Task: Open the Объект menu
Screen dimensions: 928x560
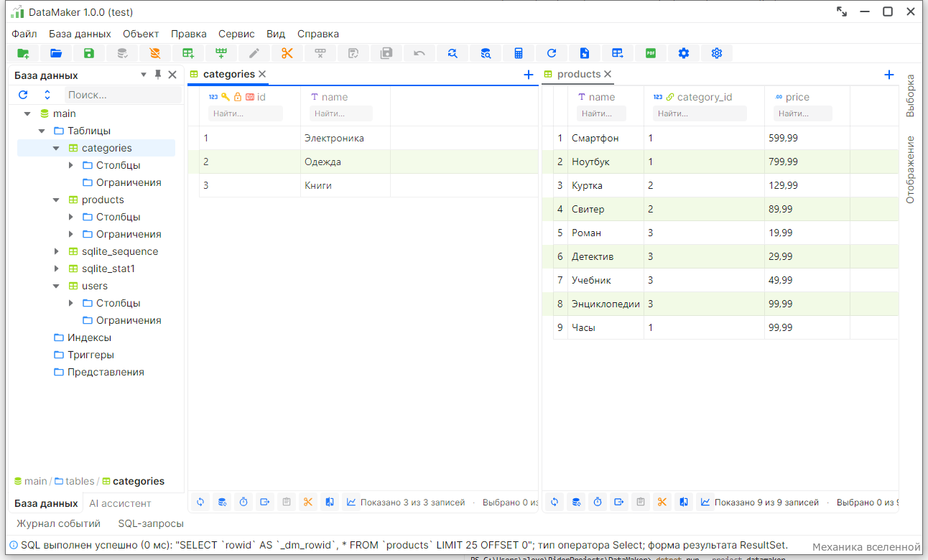Action: pos(141,34)
